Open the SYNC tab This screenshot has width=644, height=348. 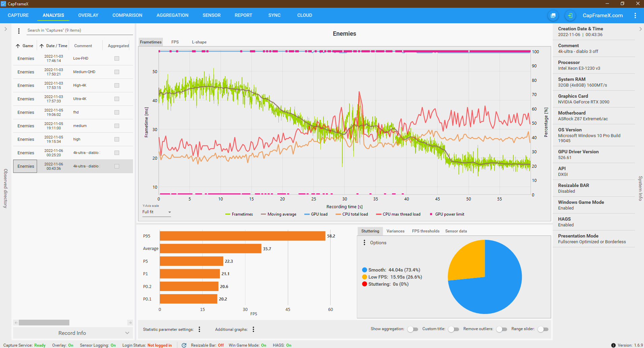tap(274, 15)
